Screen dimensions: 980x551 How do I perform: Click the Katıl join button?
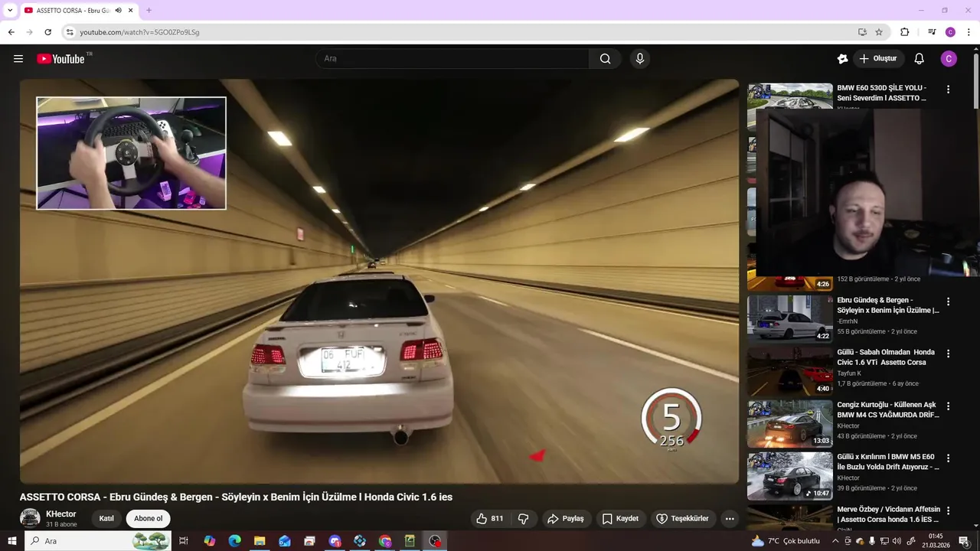[x=106, y=519]
